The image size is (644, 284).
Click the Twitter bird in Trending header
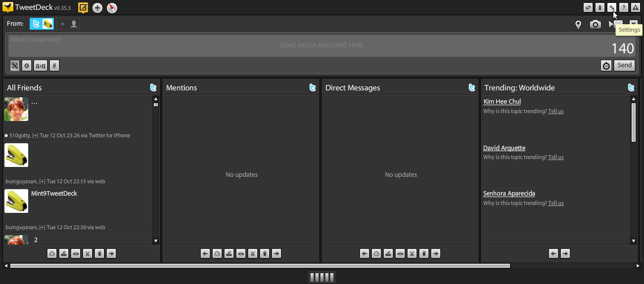point(631,87)
